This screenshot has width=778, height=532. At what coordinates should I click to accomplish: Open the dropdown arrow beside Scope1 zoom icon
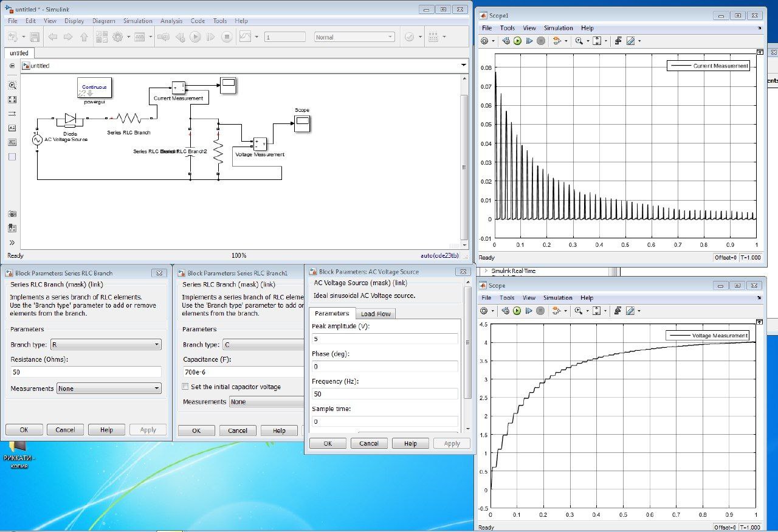point(587,41)
